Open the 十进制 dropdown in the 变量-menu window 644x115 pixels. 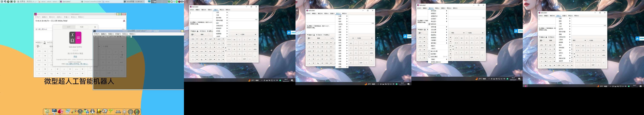248,34
